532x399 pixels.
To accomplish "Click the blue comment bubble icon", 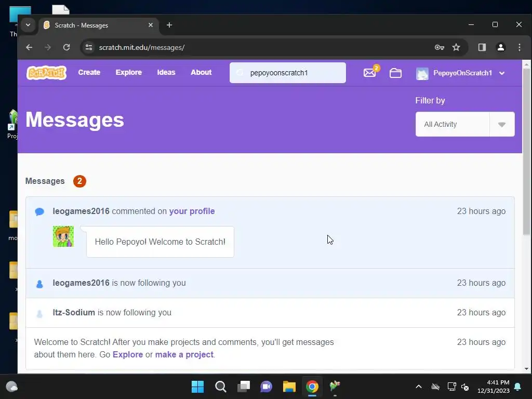I will pyautogui.click(x=39, y=212).
